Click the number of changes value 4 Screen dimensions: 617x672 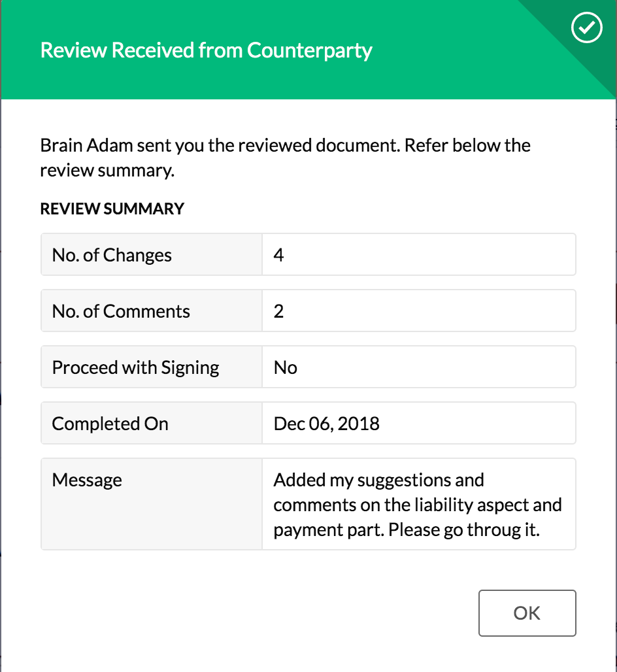click(x=278, y=255)
